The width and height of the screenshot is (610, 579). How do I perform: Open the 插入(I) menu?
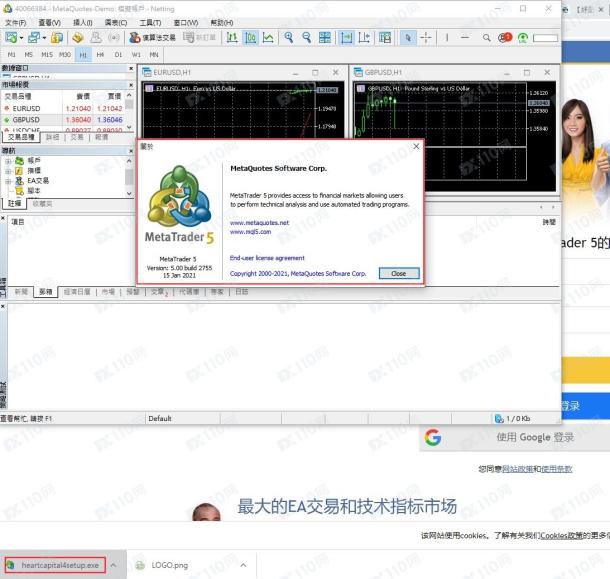82,23
